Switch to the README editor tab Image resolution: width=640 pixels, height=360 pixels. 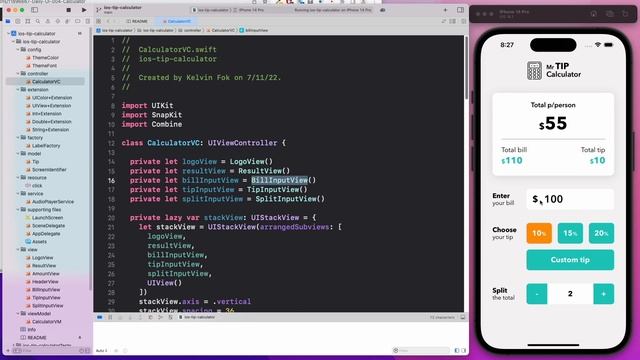137,21
